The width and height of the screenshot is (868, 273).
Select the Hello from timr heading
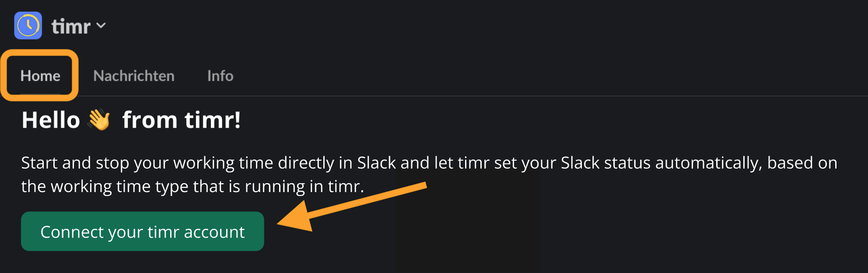coord(131,120)
